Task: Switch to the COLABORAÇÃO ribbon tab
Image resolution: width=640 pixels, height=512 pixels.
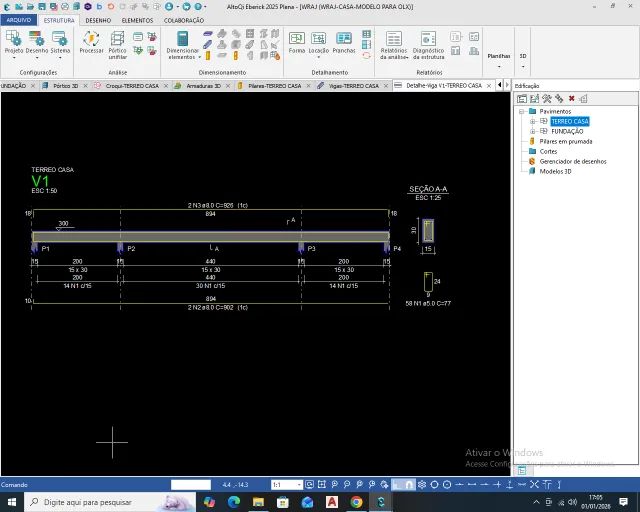Action: click(x=184, y=20)
